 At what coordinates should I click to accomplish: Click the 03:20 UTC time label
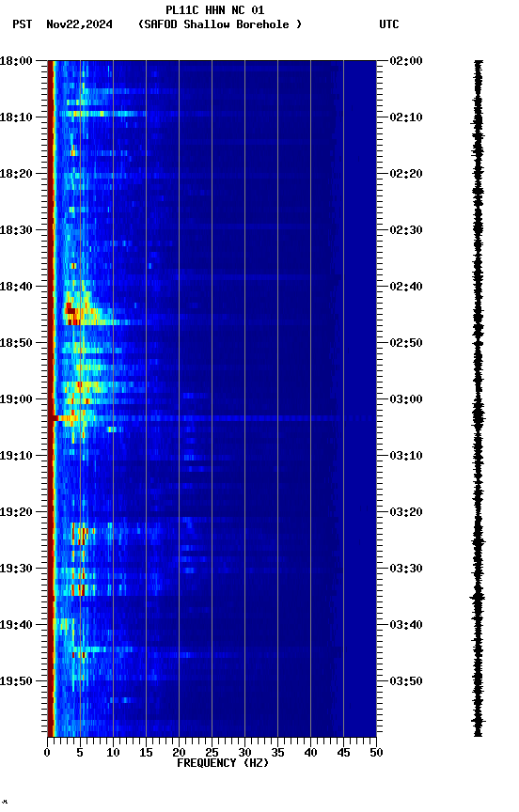406,512
